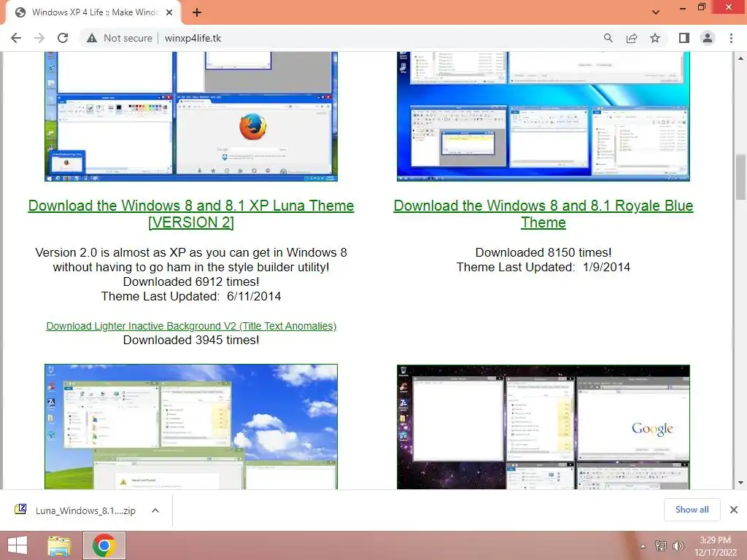Click the date 1/9/2014
The image size is (747, 560).
606,267
